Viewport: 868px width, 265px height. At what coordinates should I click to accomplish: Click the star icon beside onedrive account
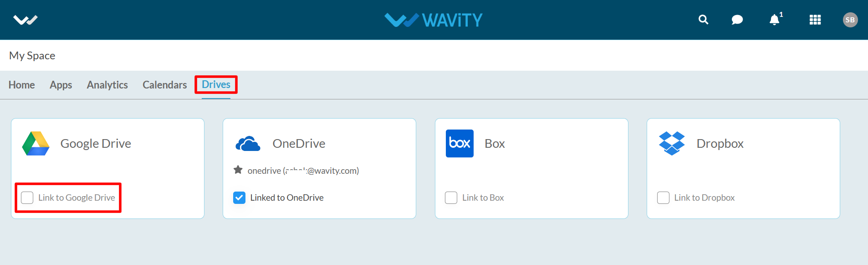(x=238, y=170)
